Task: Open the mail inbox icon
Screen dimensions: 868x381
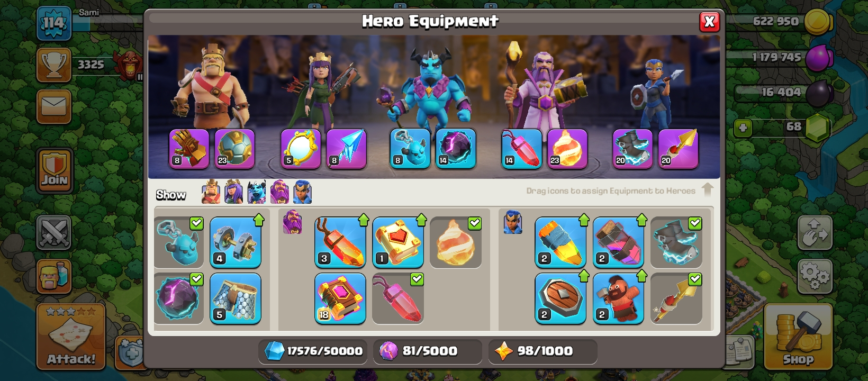Action: tap(54, 106)
